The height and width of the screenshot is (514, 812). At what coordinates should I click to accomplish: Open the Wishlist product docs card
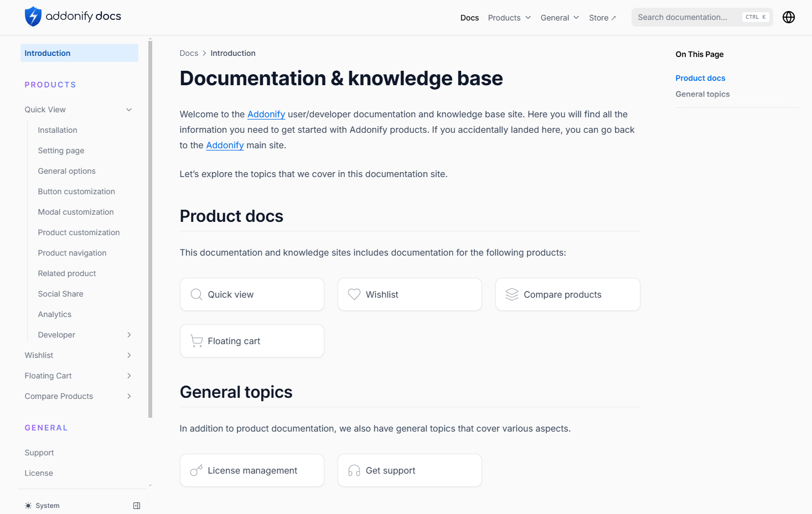tap(410, 294)
